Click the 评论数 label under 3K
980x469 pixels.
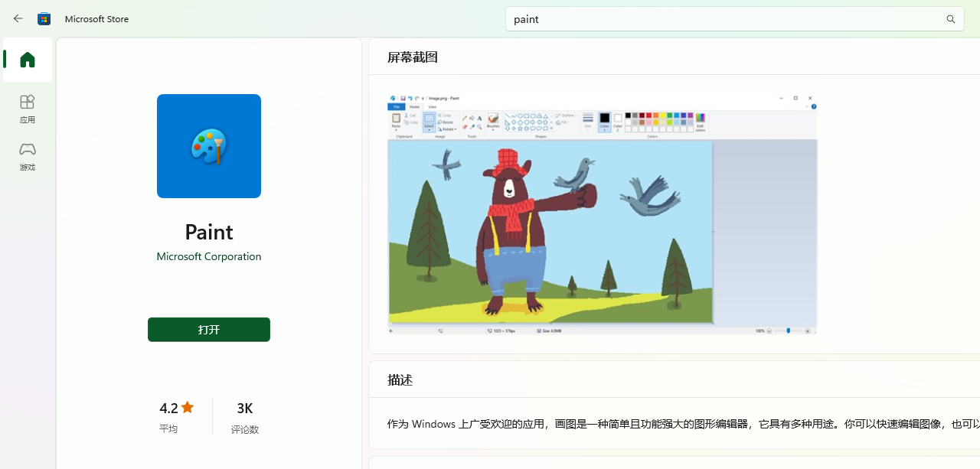[x=245, y=429]
